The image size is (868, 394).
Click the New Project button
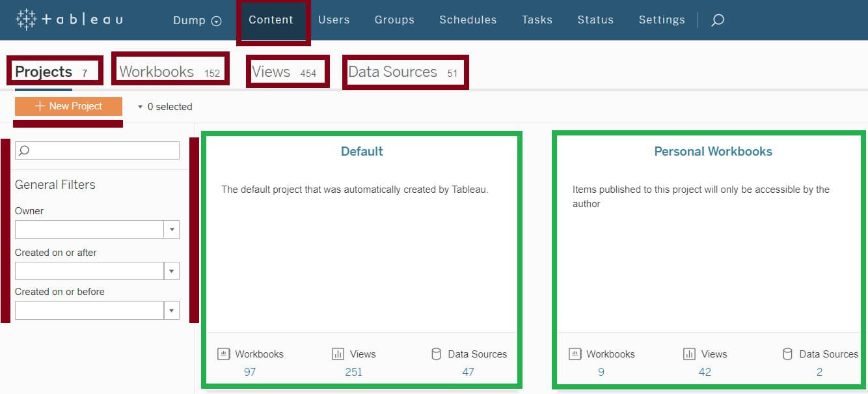(68, 106)
